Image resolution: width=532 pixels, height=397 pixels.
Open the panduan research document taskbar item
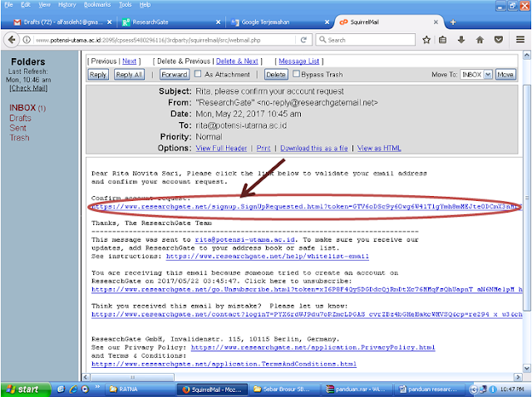point(429,390)
